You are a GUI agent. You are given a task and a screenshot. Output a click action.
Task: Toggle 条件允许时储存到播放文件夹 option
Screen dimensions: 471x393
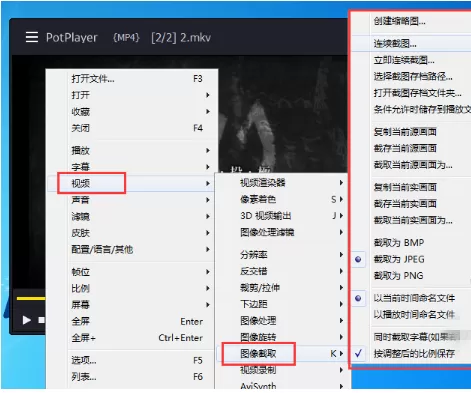(411, 109)
